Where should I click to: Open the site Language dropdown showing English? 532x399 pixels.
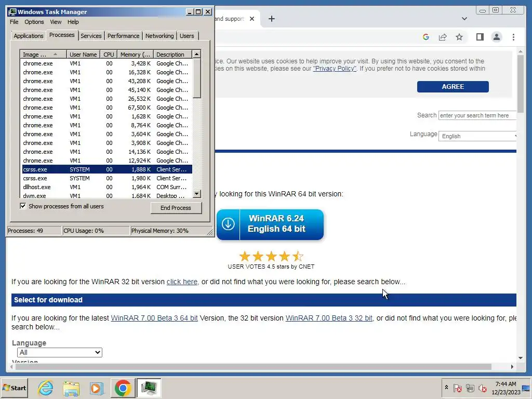tap(477, 136)
